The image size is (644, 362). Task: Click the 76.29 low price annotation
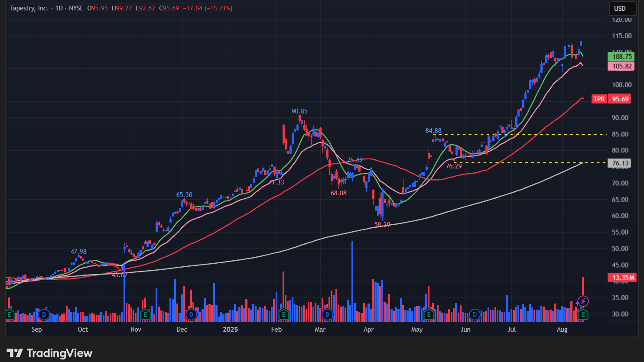click(454, 166)
